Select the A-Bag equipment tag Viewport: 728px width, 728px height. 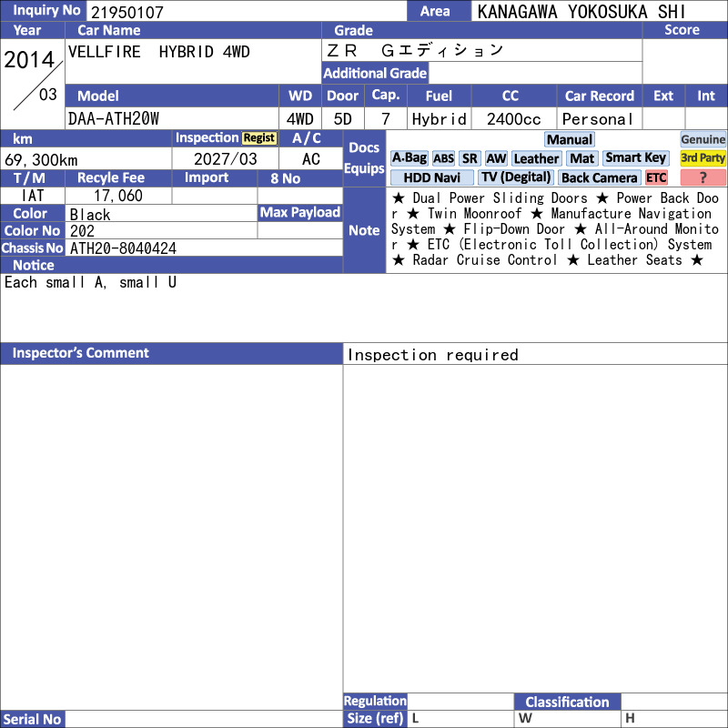coord(409,157)
